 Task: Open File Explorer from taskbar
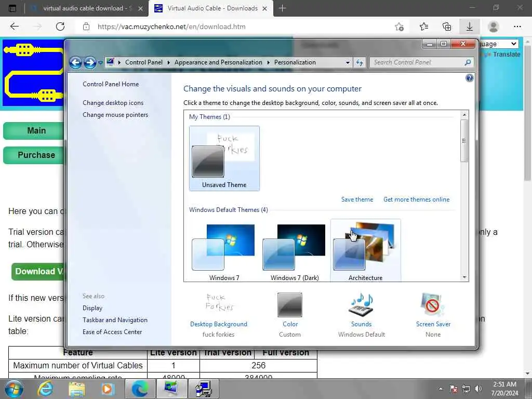click(77, 389)
